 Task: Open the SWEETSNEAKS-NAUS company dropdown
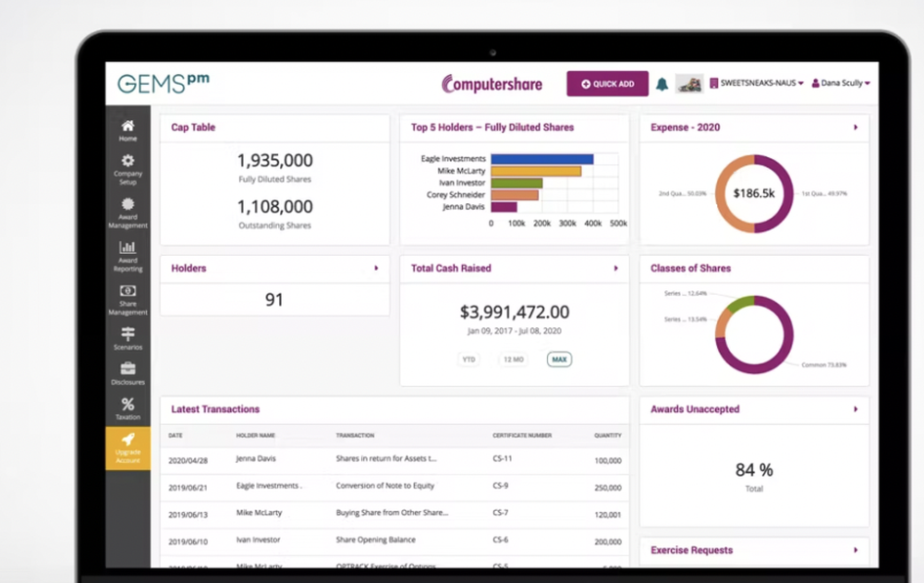pyautogui.click(x=756, y=83)
